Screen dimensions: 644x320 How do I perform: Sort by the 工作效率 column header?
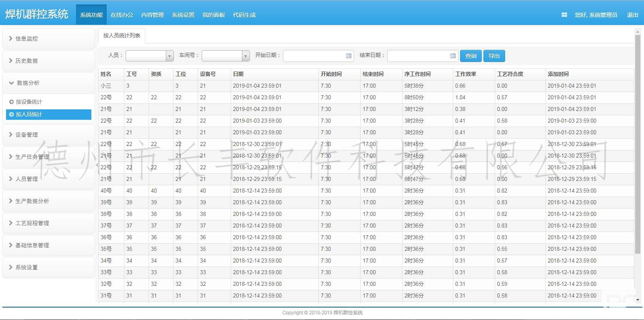coord(466,74)
